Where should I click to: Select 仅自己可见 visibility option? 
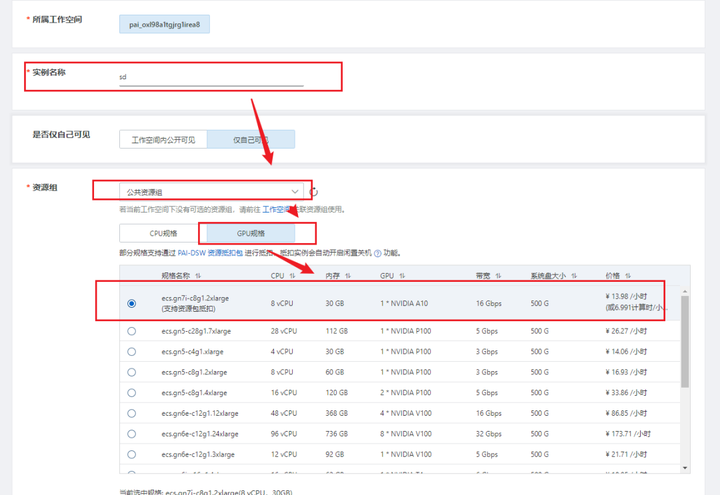(x=250, y=140)
